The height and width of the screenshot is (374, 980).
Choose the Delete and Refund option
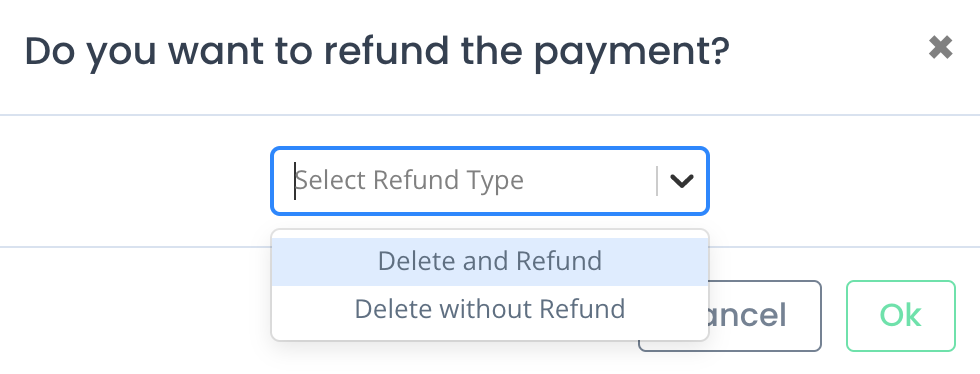click(490, 261)
